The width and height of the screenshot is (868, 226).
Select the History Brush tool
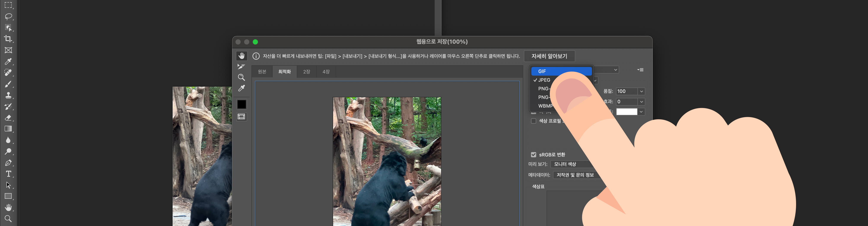tap(8, 107)
